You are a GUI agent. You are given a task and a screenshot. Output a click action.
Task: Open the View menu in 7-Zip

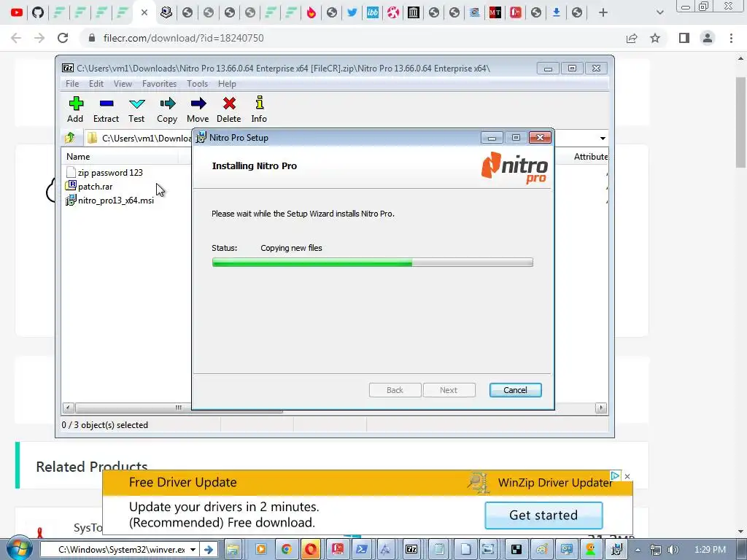tap(123, 84)
